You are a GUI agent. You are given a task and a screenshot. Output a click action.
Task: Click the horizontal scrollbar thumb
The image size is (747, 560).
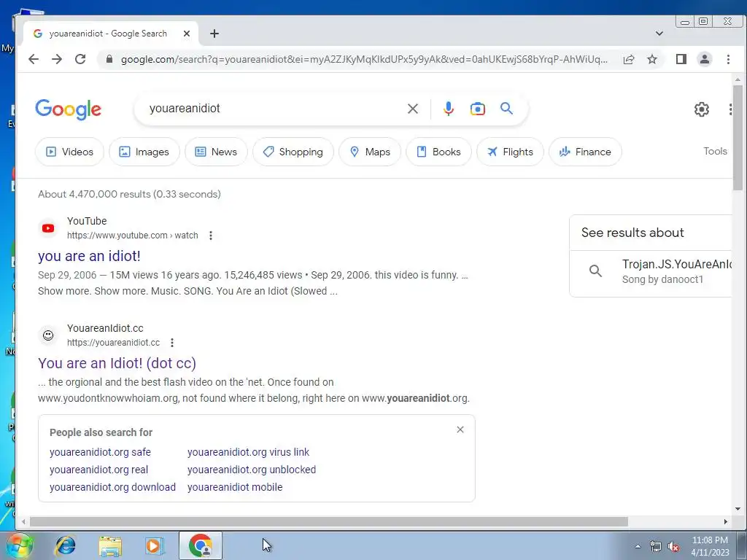click(x=329, y=522)
